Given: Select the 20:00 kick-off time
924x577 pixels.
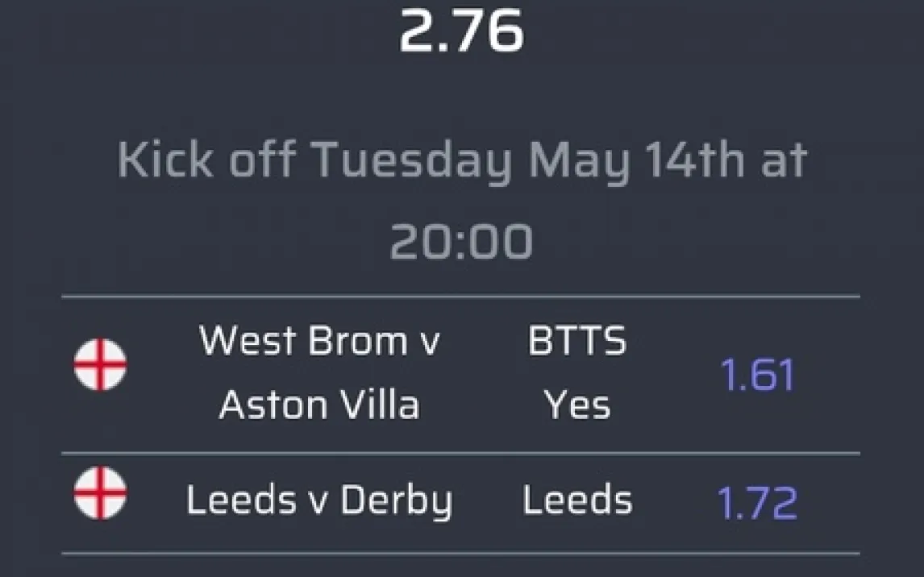Looking at the screenshot, I should point(461,241).
